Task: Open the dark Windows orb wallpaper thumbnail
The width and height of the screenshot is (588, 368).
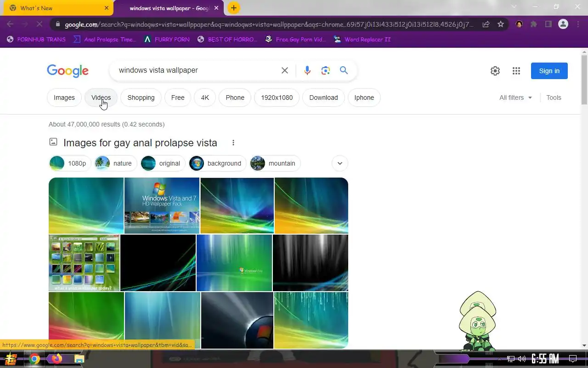Action: pyautogui.click(x=237, y=320)
